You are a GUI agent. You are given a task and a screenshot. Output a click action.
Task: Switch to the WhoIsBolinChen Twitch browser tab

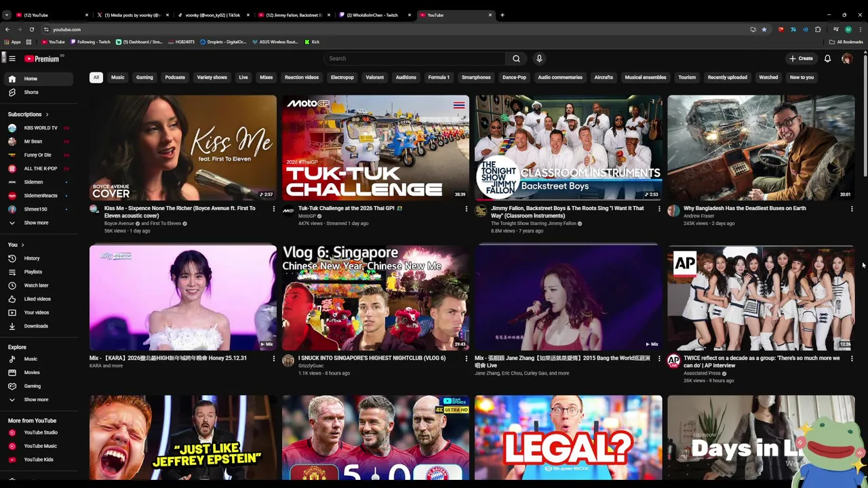(x=374, y=15)
